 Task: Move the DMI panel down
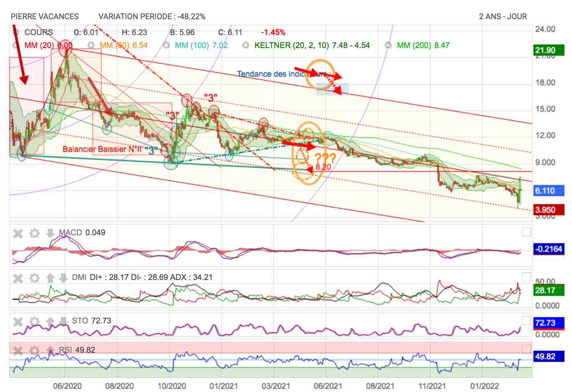(63, 277)
